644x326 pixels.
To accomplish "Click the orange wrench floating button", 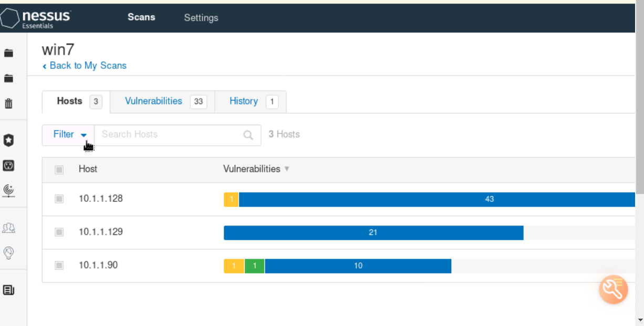I will [x=613, y=289].
